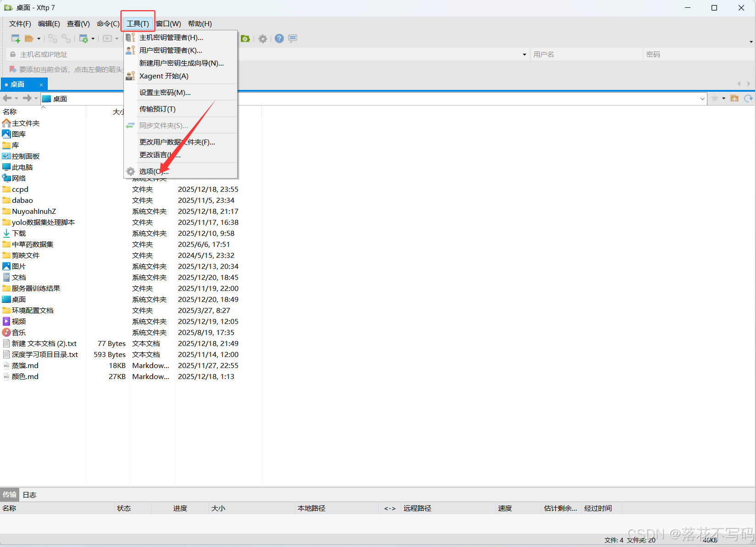
Task: Expand the path bar dropdown chevron
Action: point(702,99)
